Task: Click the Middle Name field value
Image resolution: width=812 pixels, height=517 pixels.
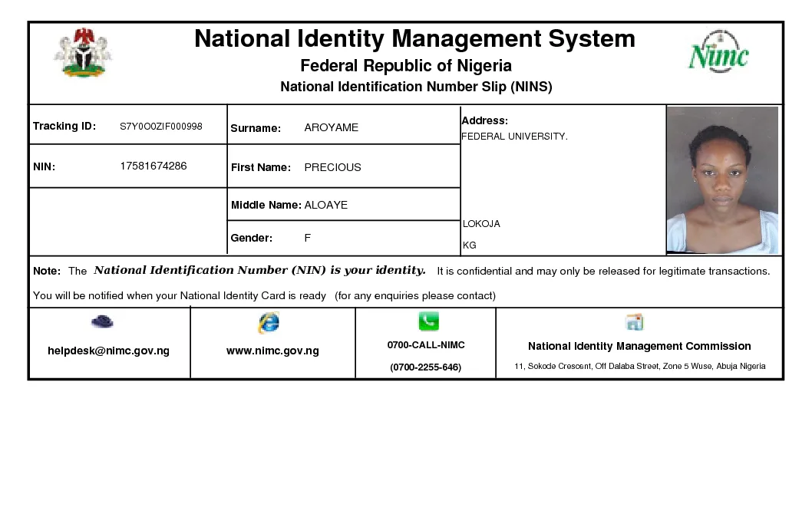Action: click(325, 205)
